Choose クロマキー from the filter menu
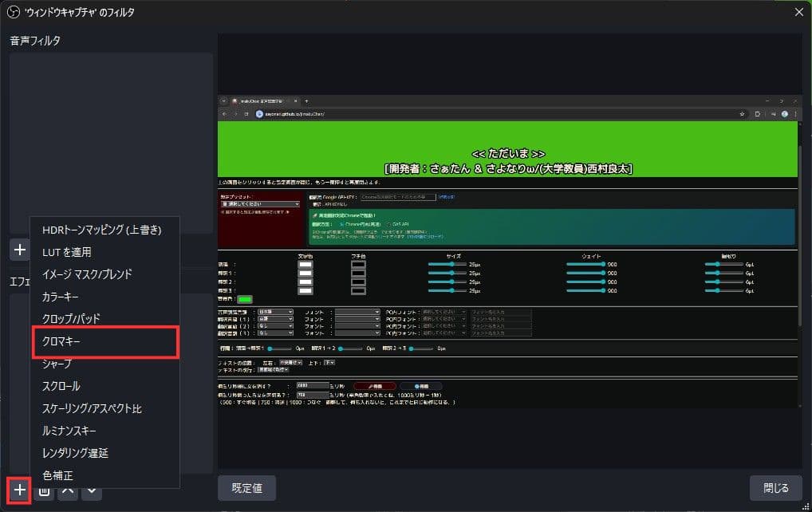 (x=104, y=341)
